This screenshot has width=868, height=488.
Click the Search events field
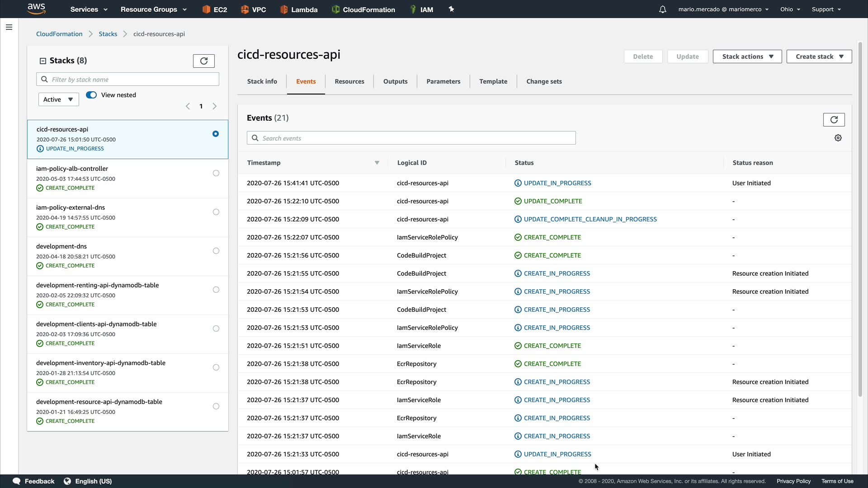(x=411, y=138)
